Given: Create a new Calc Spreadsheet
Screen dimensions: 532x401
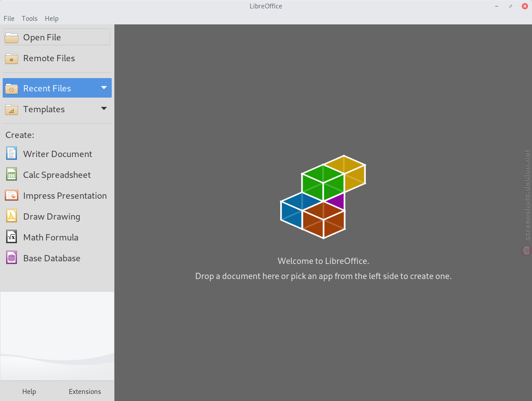Looking at the screenshot, I should click(57, 174).
